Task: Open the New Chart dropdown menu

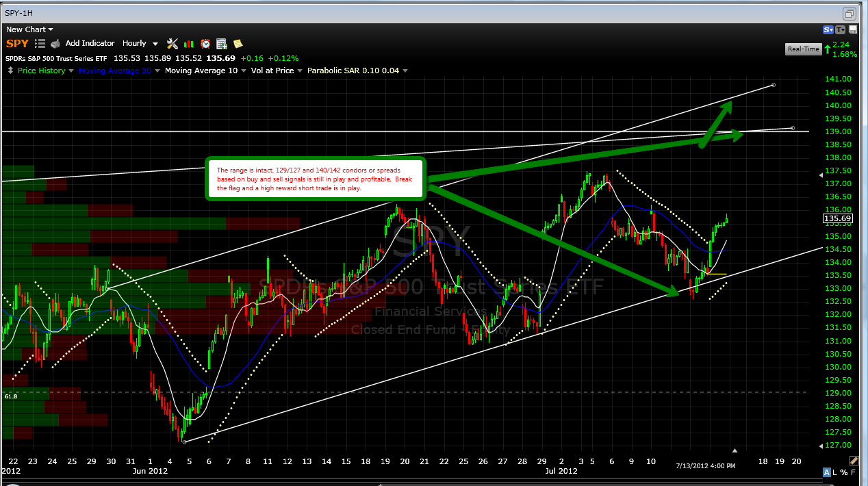Action: tap(29, 29)
